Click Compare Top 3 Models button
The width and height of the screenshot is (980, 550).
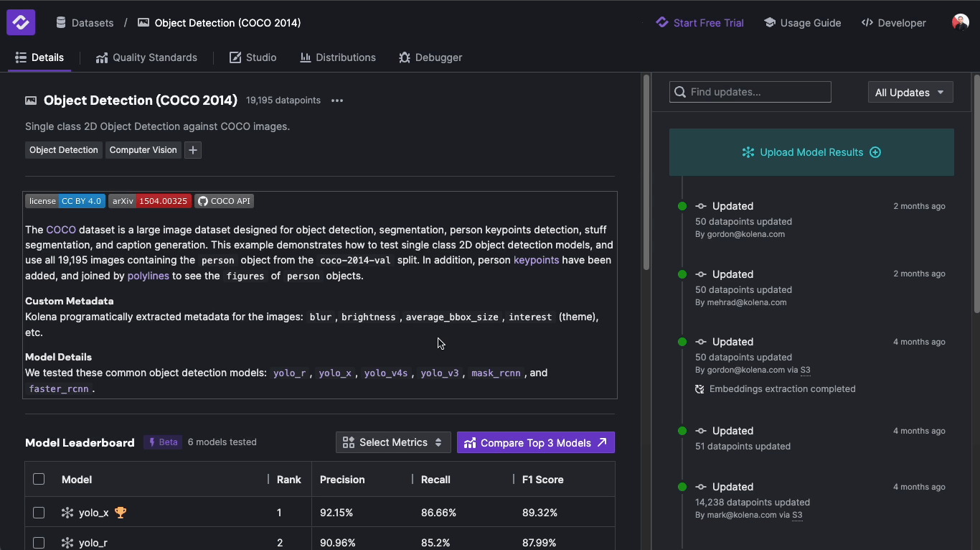tap(535, 442)
